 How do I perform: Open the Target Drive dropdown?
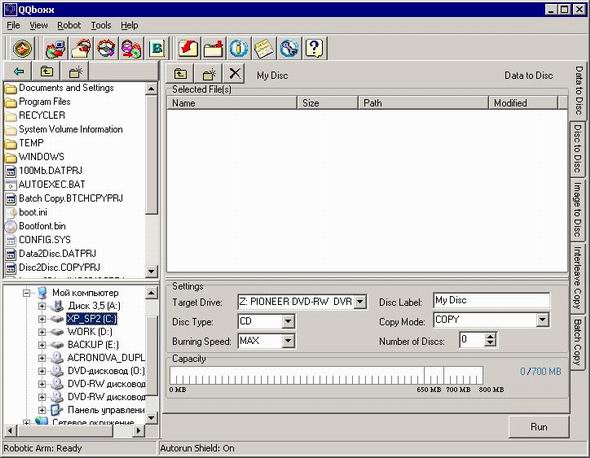(360, 301)
